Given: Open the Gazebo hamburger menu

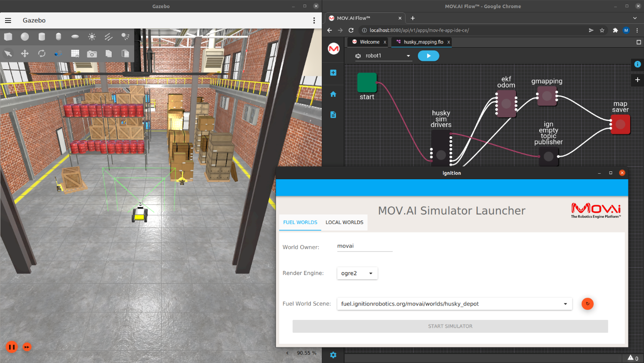Looking at the screenshot, I should 8,21.
